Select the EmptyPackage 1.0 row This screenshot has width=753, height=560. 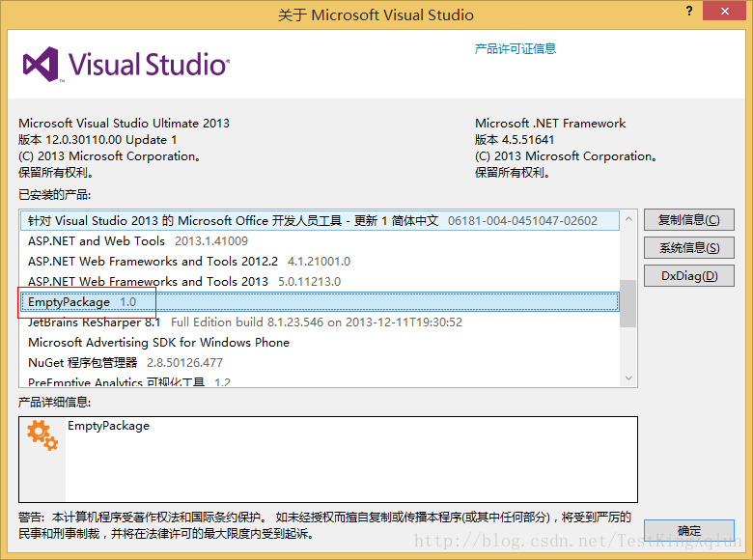pos(320,301)
